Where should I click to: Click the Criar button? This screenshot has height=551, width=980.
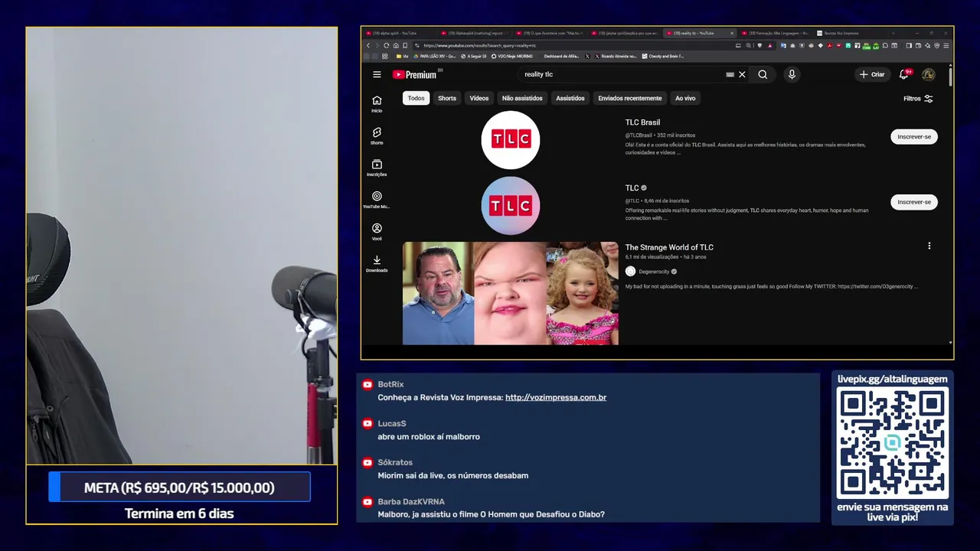click(872, 74)
